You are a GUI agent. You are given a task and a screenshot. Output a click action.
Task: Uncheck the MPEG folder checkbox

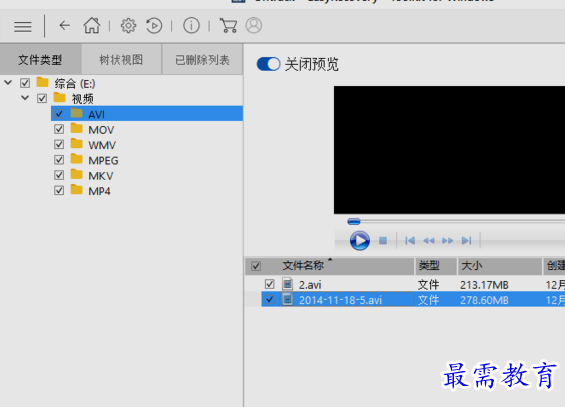tap(59, 160)
